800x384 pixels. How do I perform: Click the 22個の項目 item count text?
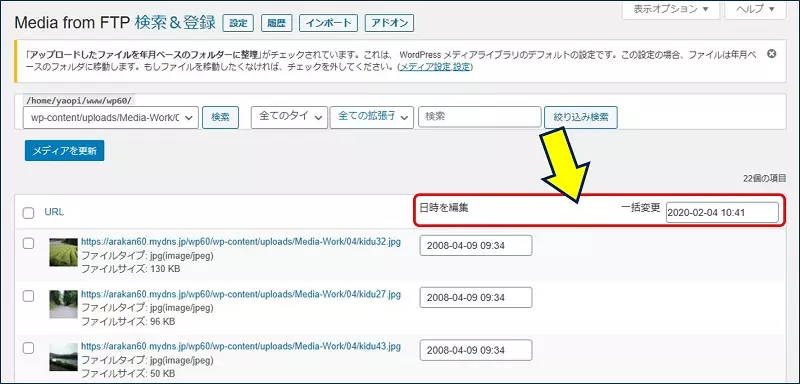(x=764, y=178)
